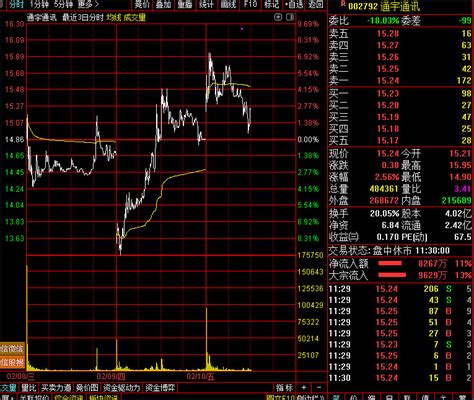This screenshot has height=400, width=474.
Task: Expand the 更多 periods menu
Action: click(x=88, y=4)
